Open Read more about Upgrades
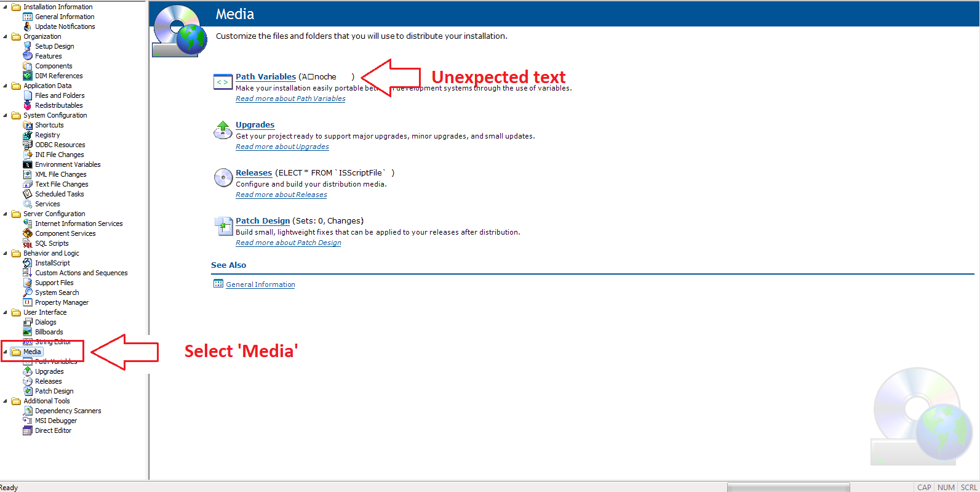The height and width of the screenshot is (492, 980). click(x=282, y=147)
